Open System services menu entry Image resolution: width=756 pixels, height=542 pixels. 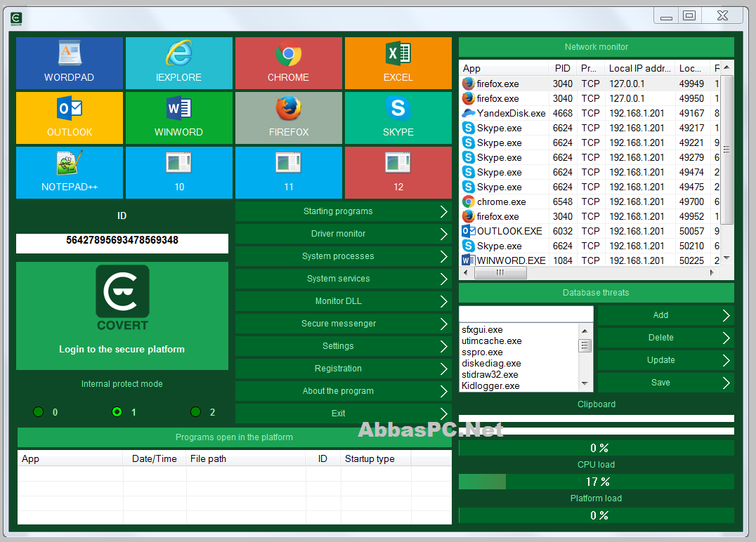344,279
